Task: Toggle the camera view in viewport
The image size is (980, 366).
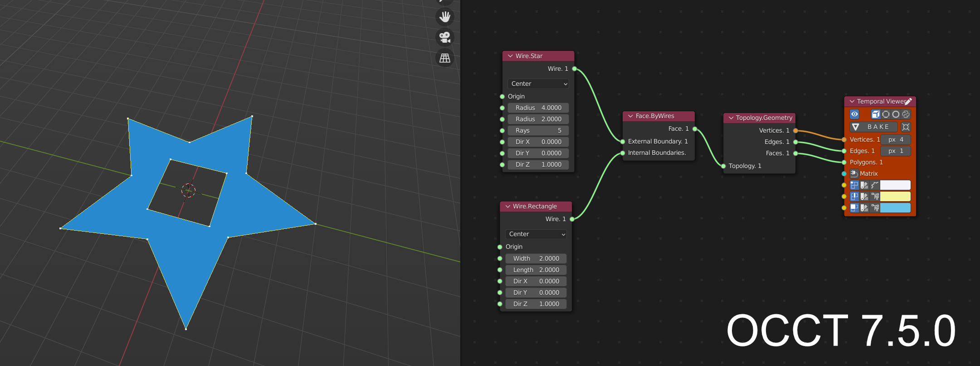Action: point(445,37)
